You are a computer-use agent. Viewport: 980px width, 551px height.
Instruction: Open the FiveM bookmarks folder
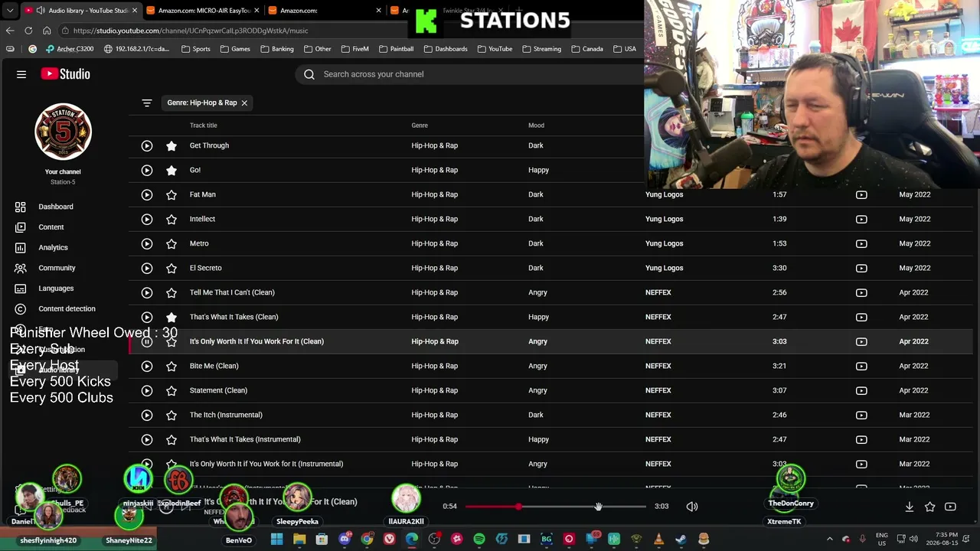pos(354,49)
